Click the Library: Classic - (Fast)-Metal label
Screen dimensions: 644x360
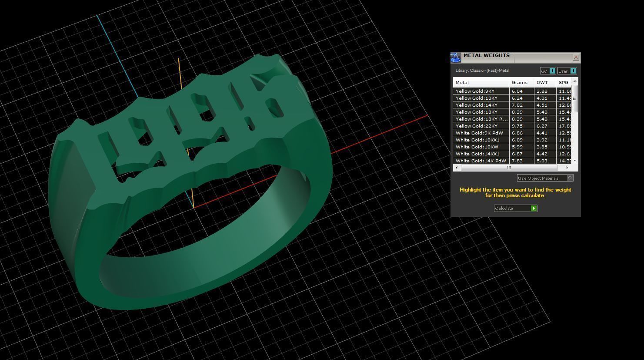click(482, 71)
